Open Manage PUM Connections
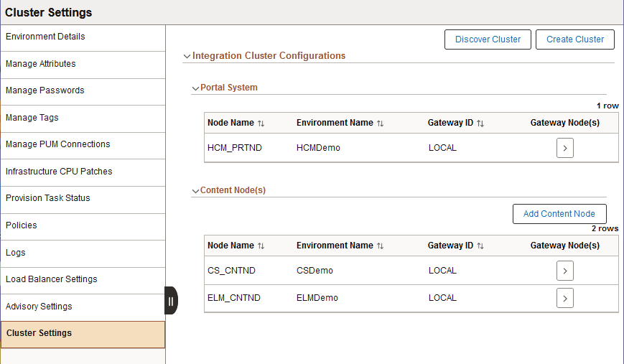The image size is (624, 364). pos(83,145)
